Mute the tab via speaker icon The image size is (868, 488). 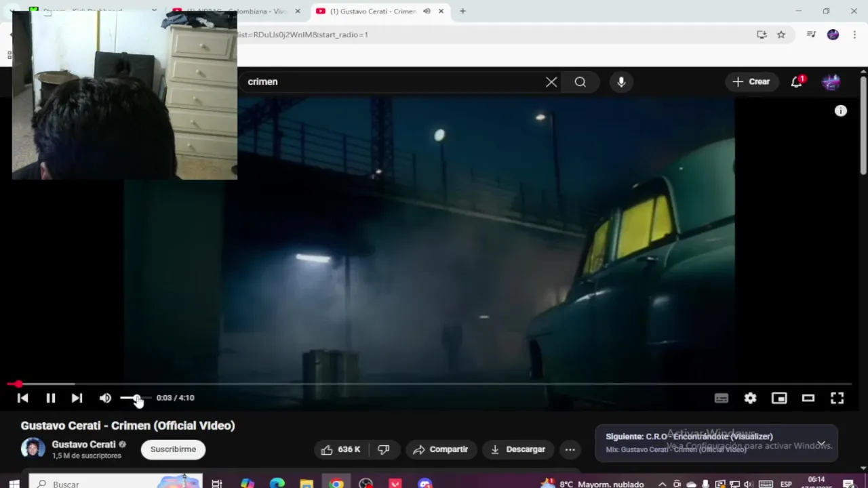tap(427, 11)
